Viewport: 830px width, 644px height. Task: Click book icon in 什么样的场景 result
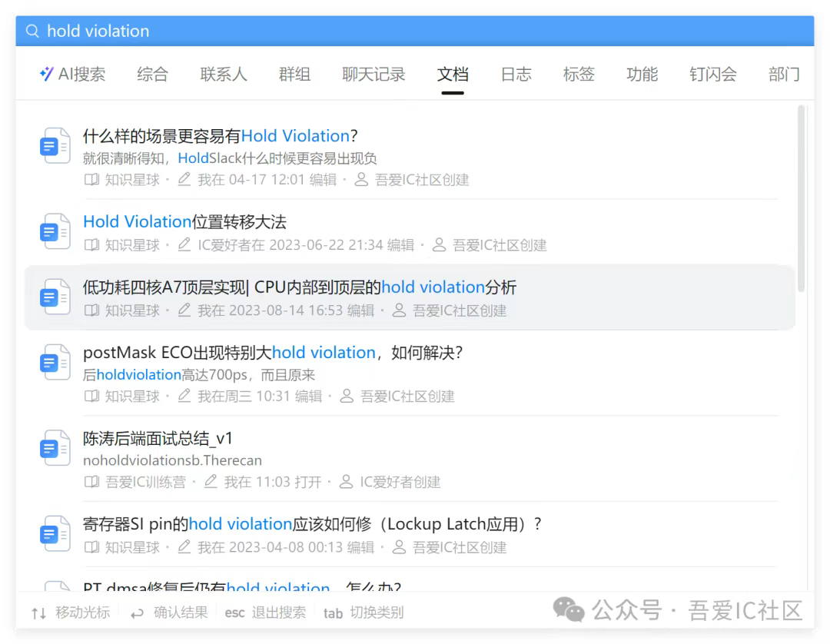pyautogui.click(x=91, y=180)
